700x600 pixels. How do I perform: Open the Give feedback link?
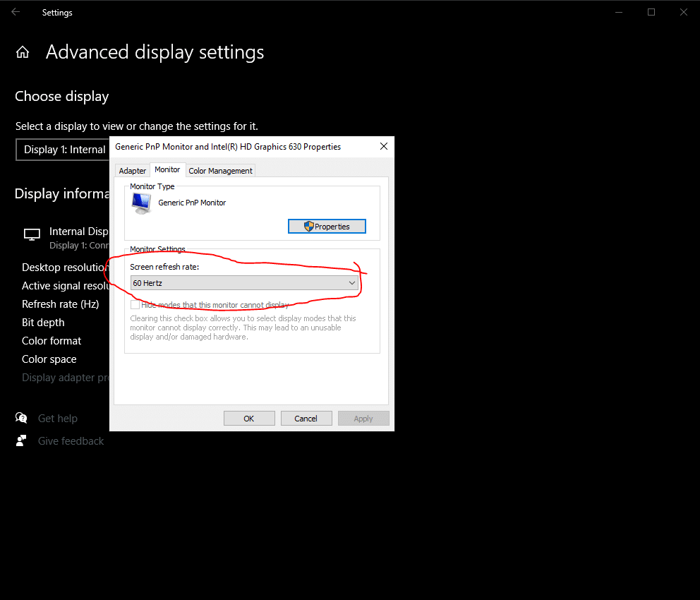[71, 441]
